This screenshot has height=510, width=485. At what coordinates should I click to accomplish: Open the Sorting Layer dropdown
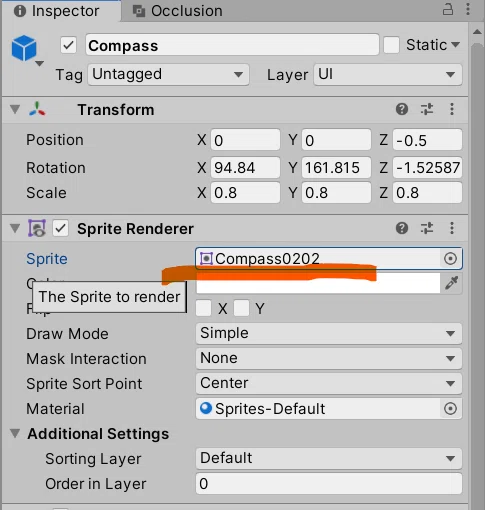point(329,458)
